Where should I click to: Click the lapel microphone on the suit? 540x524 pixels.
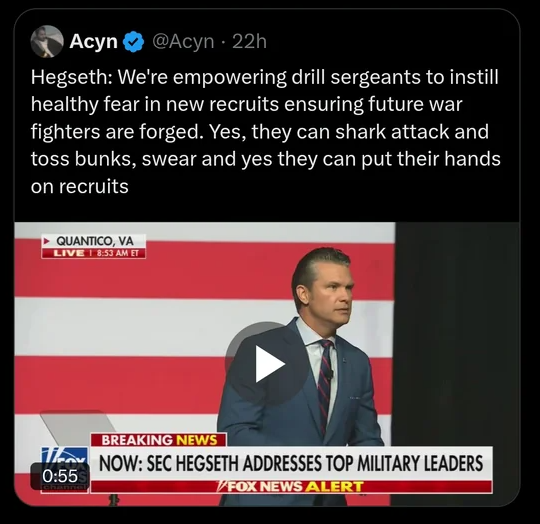331,373
